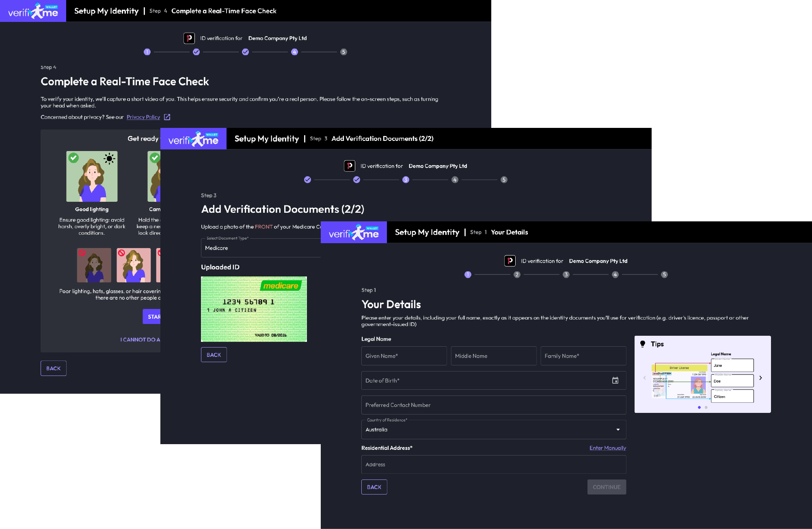The image size is (812, 529).
Task: Select the second Tips carousel dot
Action: click(706, 407)
